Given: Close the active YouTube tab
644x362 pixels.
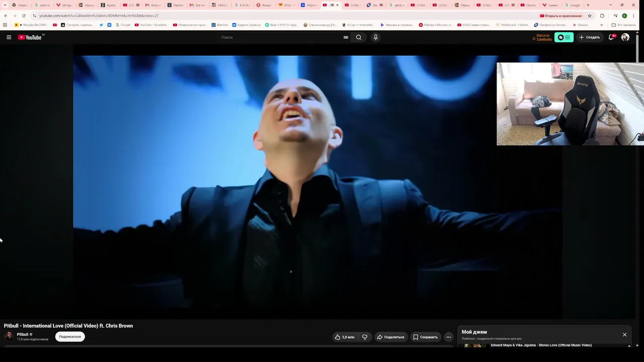Looking at the screenshot, I should 337,5.
